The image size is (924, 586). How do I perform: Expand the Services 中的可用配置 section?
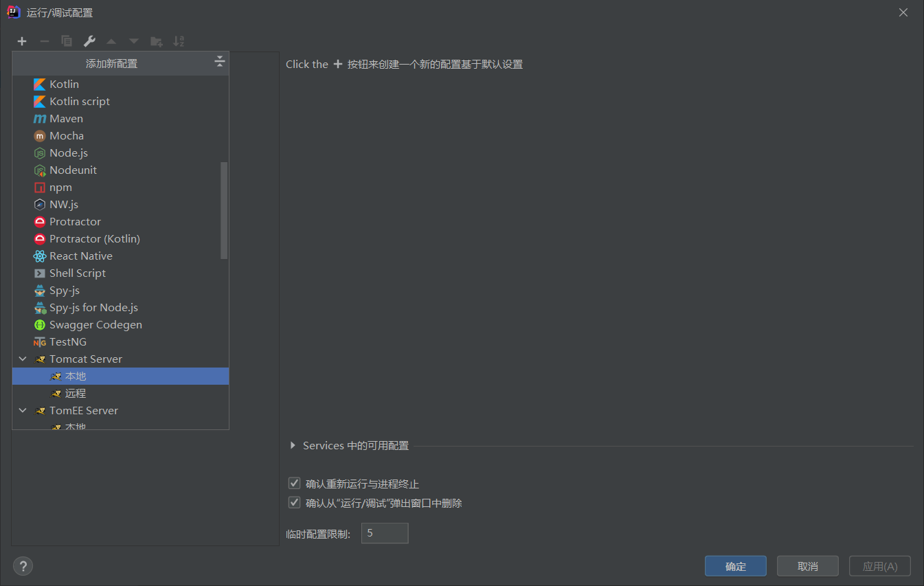pos(293,445)
